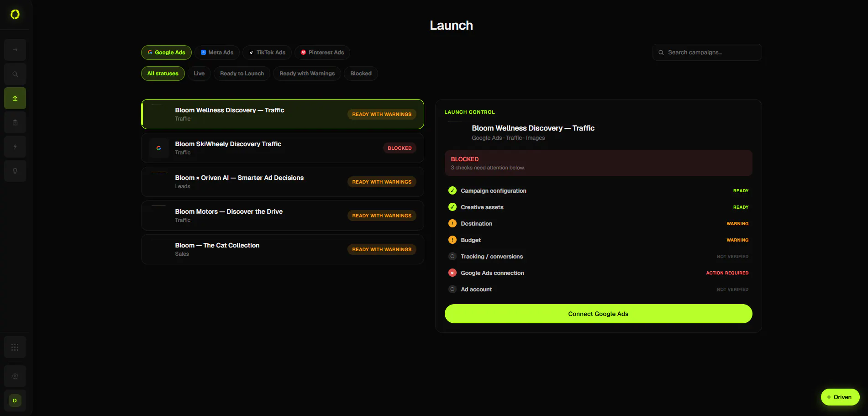Click the magnifier icon in campaign search
This screenshot has width=868, height=416.
pos(661,53)
